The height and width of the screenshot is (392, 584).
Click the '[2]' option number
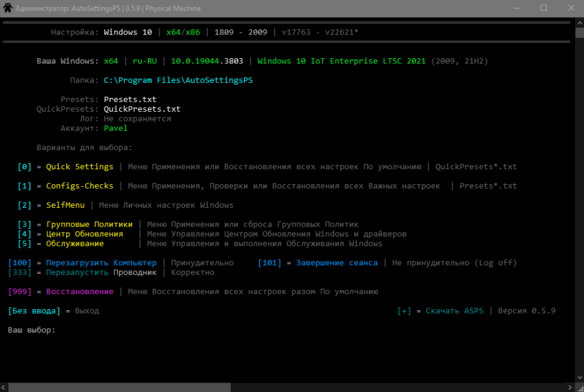pos(24,205)
